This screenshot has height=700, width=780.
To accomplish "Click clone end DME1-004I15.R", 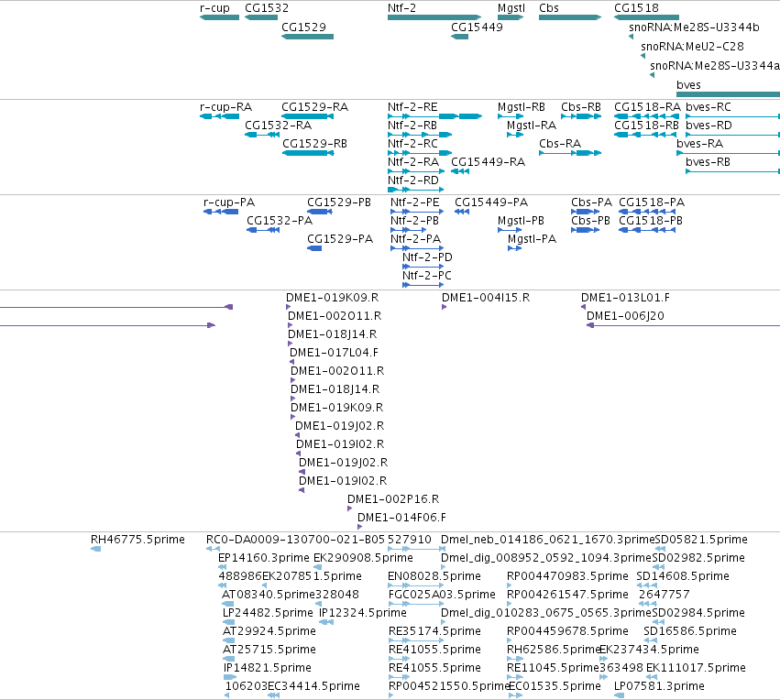I will coord(486,297).
